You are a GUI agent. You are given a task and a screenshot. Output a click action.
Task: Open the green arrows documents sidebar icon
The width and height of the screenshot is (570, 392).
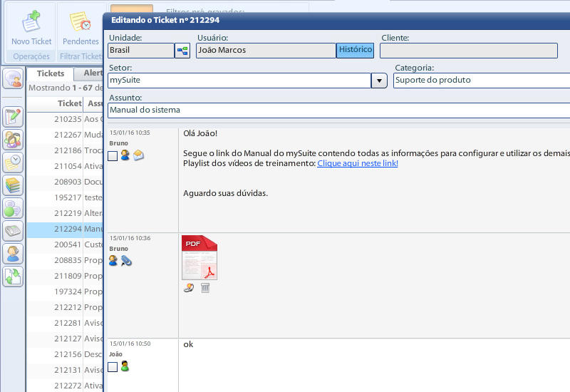tap(13, 277)
